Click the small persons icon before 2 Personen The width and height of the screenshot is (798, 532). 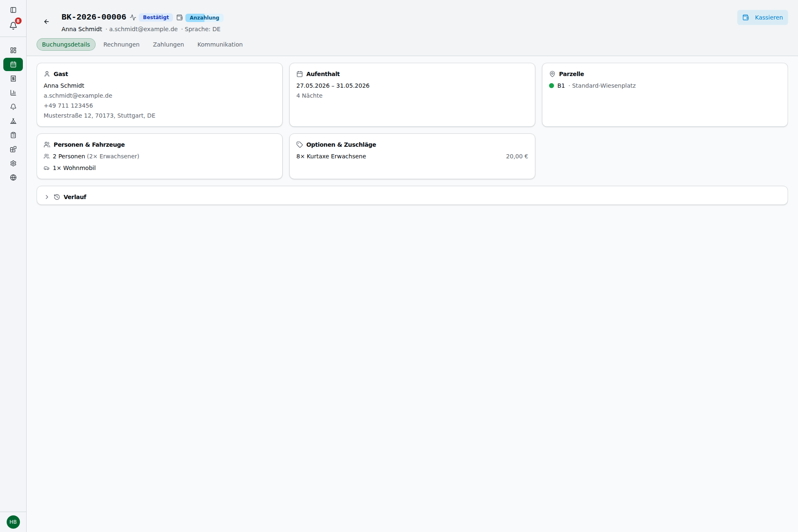pos(47,156)
